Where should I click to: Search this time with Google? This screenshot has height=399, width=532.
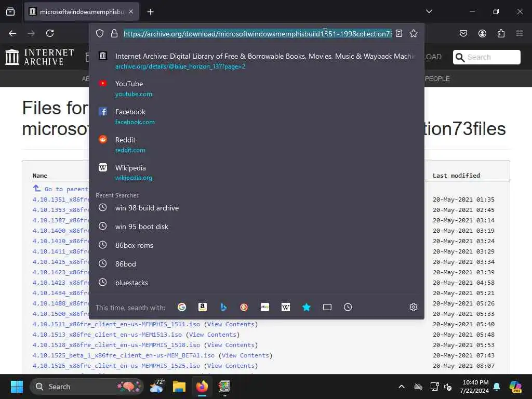[182, 307]
